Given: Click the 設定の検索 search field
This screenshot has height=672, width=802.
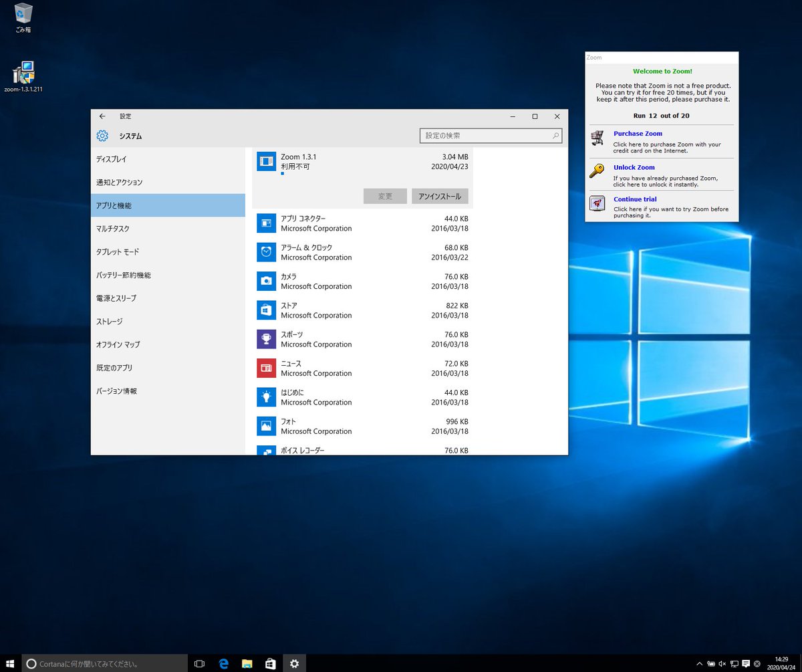Looking at the screenshot, I should click(x=491, y=136).
